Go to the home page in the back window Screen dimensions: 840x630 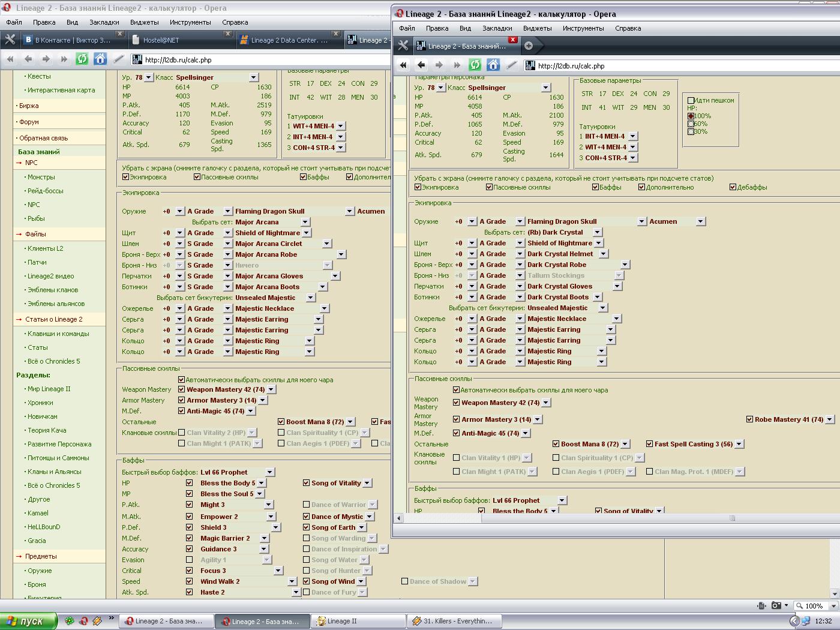coord(100,59)
